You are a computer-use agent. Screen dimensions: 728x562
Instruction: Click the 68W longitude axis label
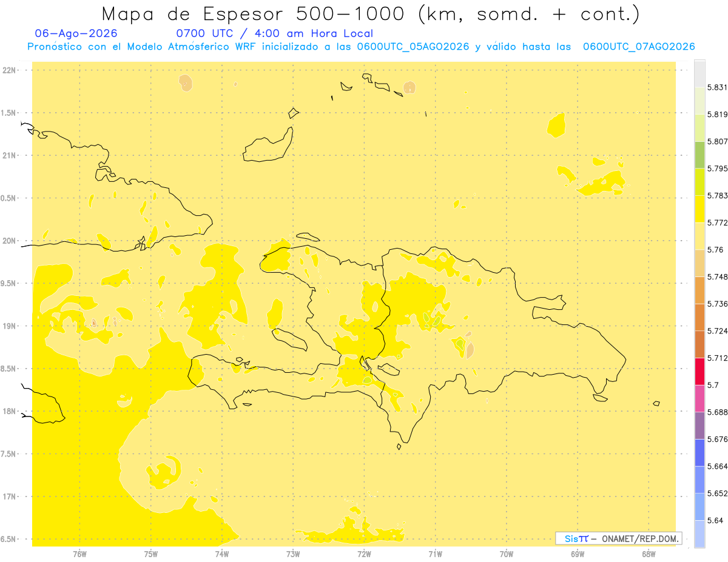649,554
